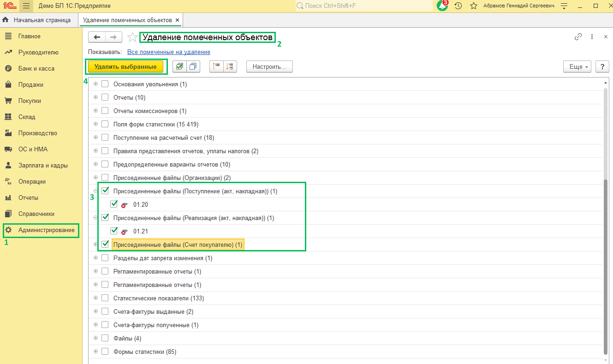Collapse Присоединенные файлы (Поступление) group
The image size is (613, 364).
pyautogui.click(x=96, y=191)
